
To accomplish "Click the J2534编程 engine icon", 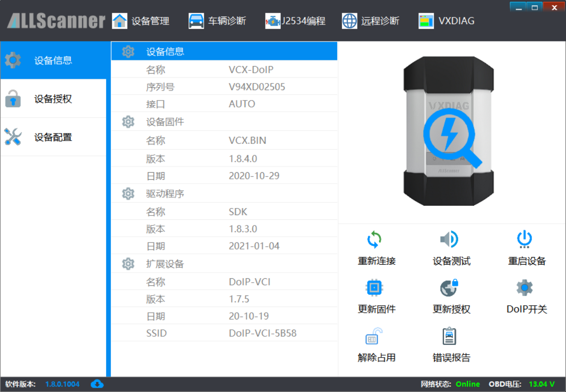I will (x=273, y=21).
